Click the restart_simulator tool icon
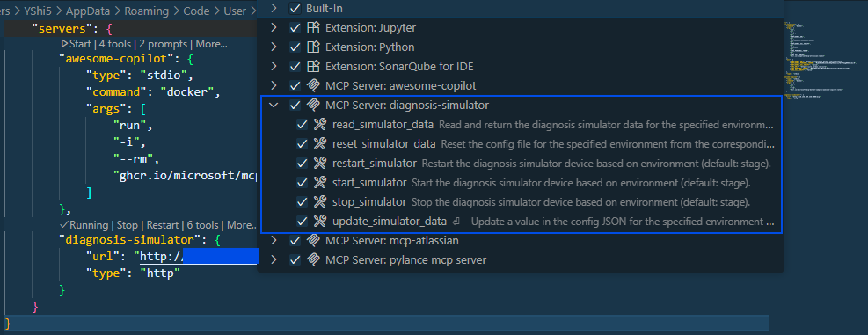Image resolution: width=868 pixels, height=335 pixels. coord(320,164)
